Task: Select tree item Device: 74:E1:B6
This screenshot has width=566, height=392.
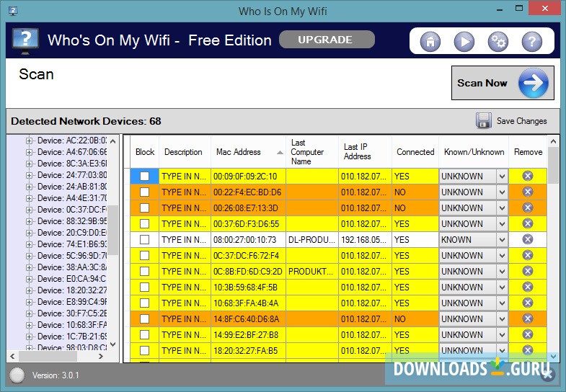Action: pyautogui.click(x=72, y=244)
